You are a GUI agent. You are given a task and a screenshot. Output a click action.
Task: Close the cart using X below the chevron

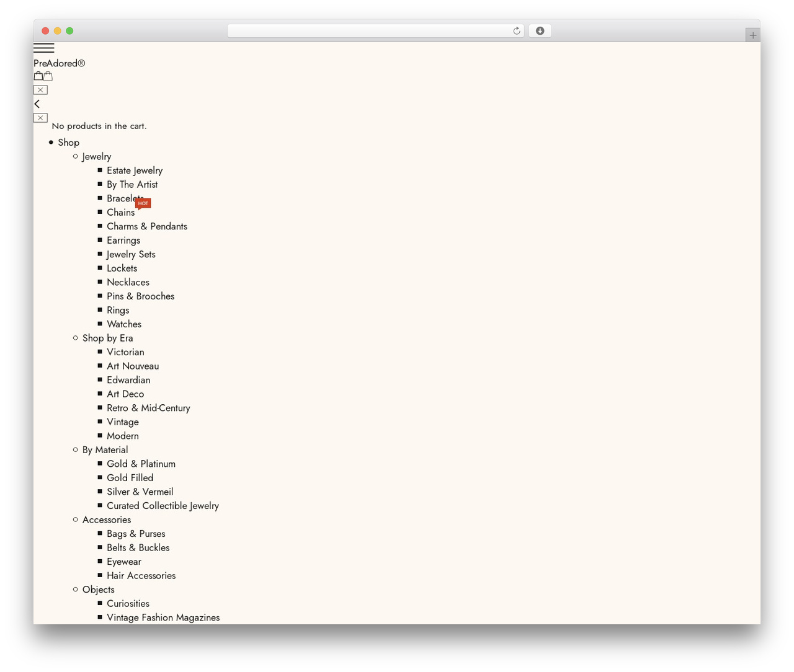pos(40,118)
